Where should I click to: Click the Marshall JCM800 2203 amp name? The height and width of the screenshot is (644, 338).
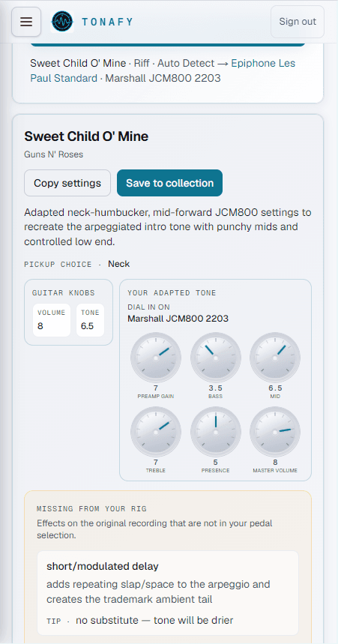(x=178, y=319)
